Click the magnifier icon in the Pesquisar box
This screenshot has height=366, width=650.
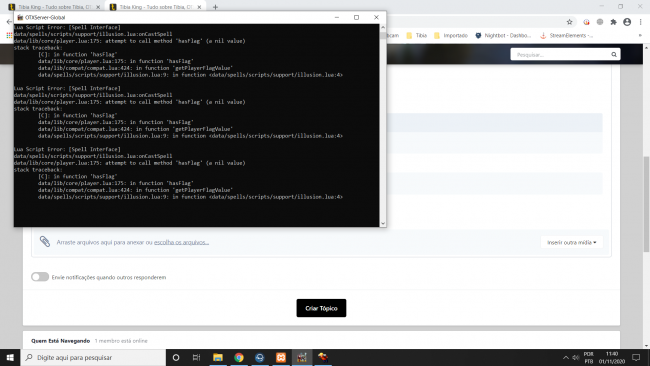pyautogui.click(x=614, y=54)
